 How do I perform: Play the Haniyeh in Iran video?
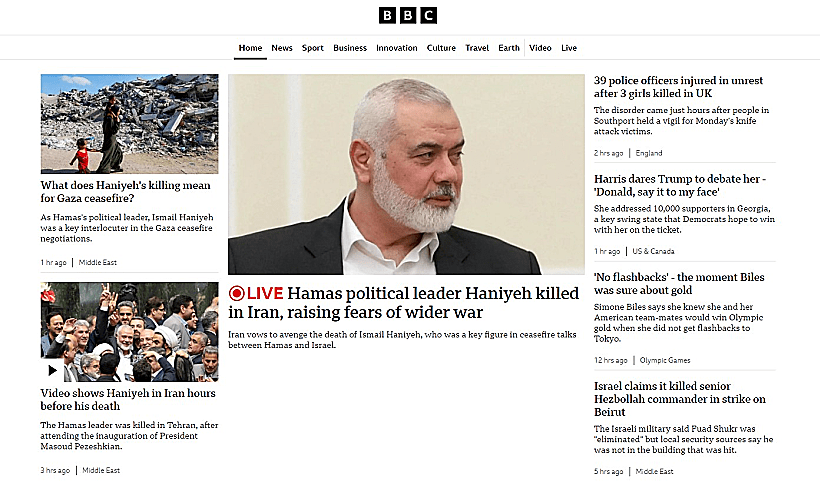(54, 370)
